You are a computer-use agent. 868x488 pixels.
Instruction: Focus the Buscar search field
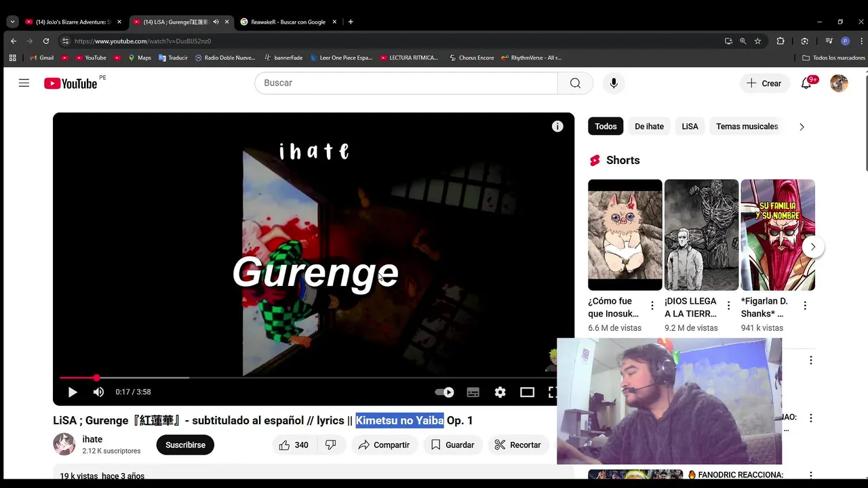pyautogui.click(x=406, y=83)
